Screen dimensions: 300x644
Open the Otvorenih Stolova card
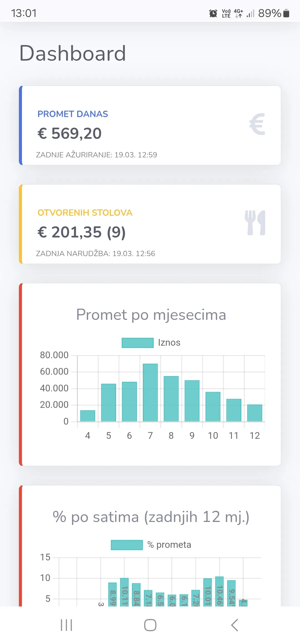point(150,224)
